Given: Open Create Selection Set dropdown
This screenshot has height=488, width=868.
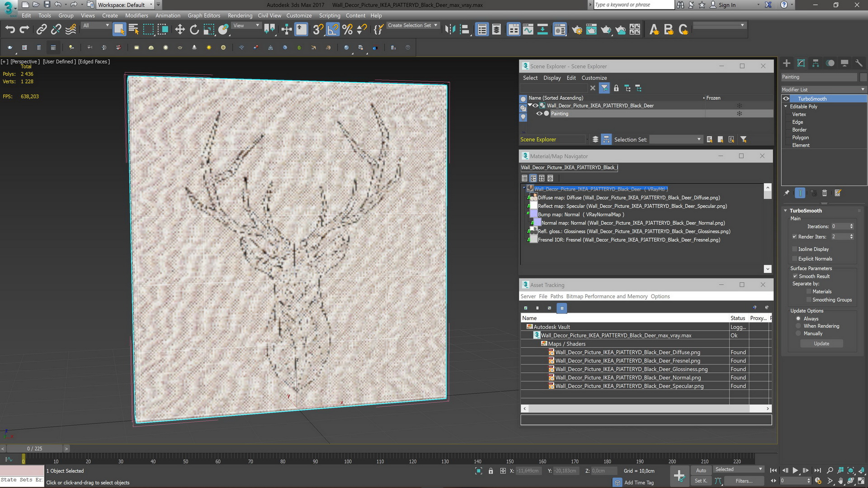Looking at the screenshot, I should coord(413,26).
